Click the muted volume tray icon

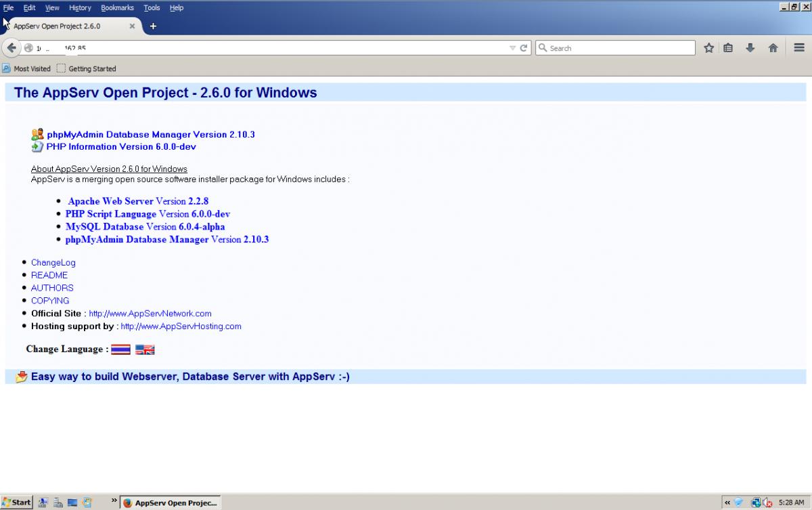(767, 503)
